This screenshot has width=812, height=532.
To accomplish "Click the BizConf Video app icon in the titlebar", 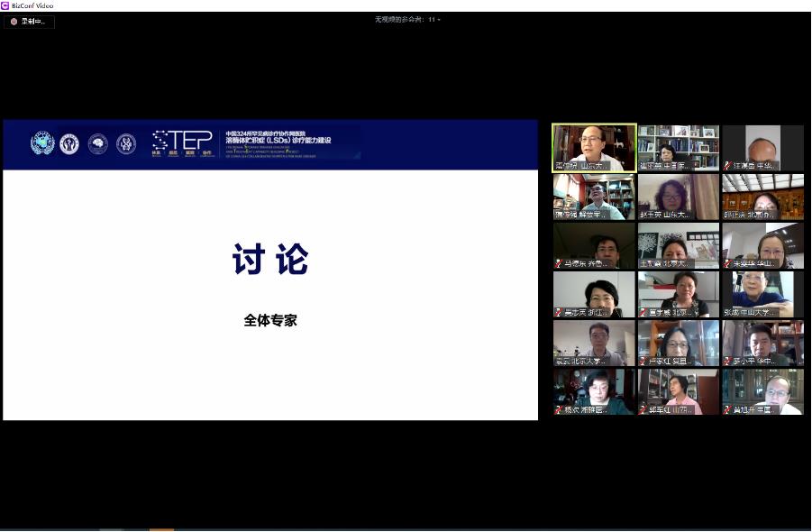I will pyautogui.click(x=5, y=5).
